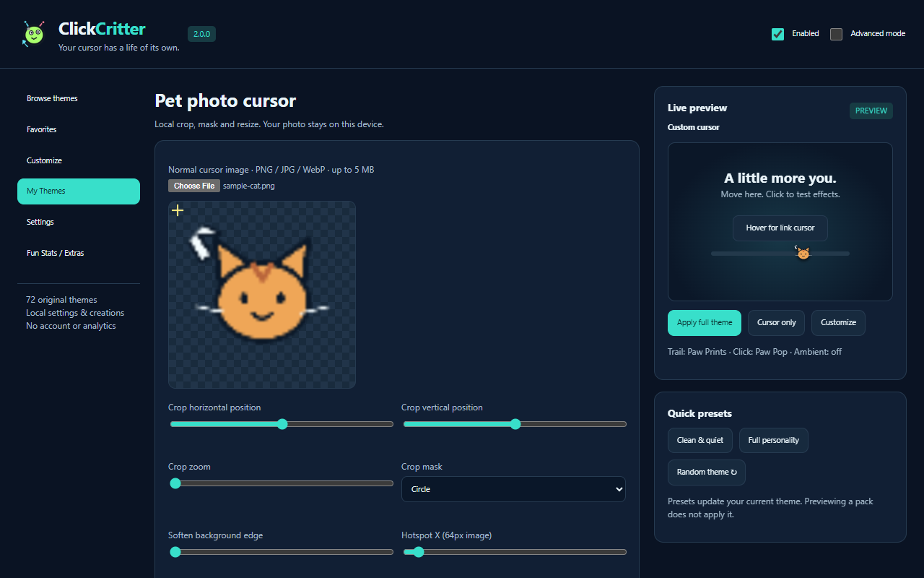Click the "Trail: Paw Prints" summary line
Image resolution: width=924 pixels, height=578 pixels.
pos(755,352)
